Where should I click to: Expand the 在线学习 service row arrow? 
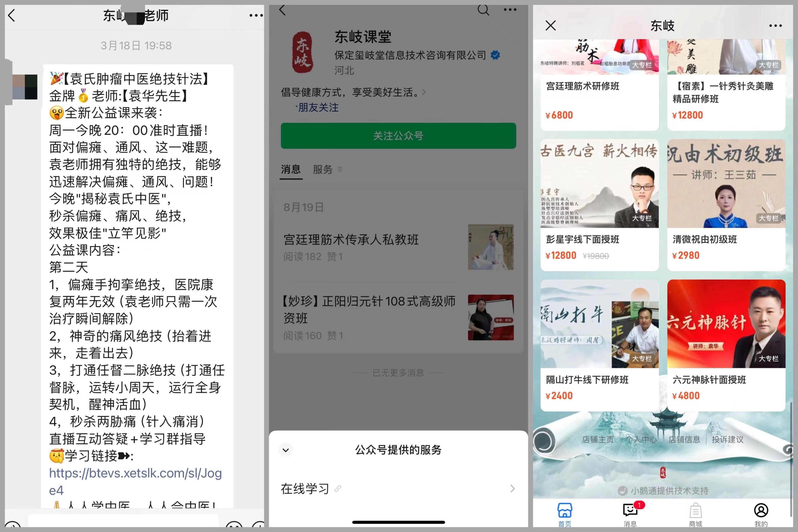512,489
